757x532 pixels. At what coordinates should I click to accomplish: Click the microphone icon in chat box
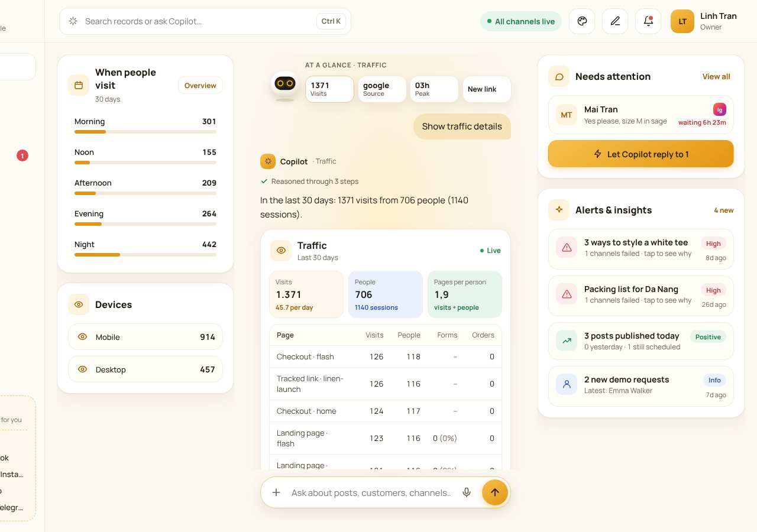[467, 492]
